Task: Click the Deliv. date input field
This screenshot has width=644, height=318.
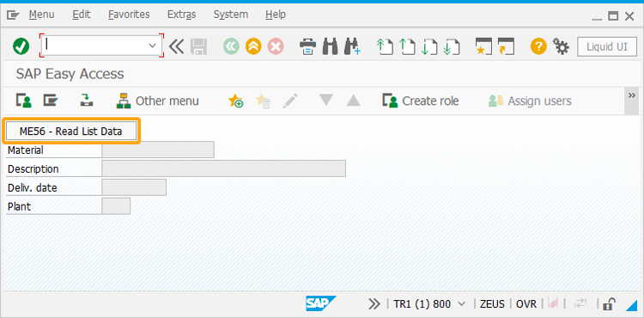Action: [x=134, y=187]
